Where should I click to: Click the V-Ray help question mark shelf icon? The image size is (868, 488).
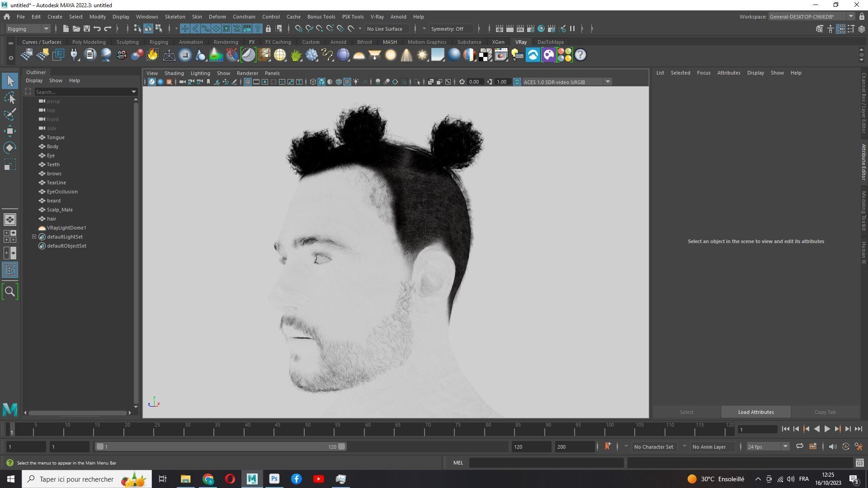(x=580, y=55)
